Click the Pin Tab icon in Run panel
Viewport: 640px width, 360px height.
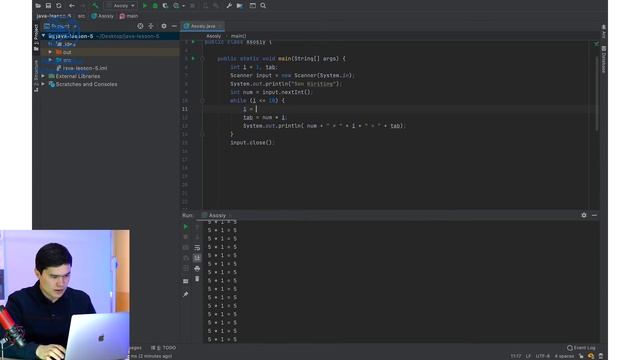click(186, 294)
